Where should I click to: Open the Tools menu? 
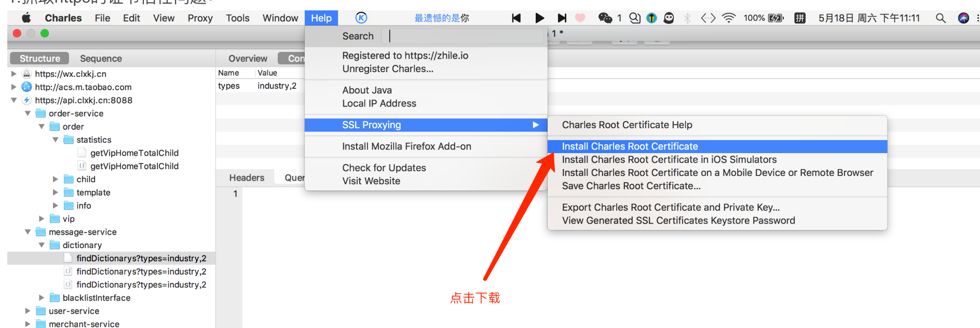pos(238,18)
